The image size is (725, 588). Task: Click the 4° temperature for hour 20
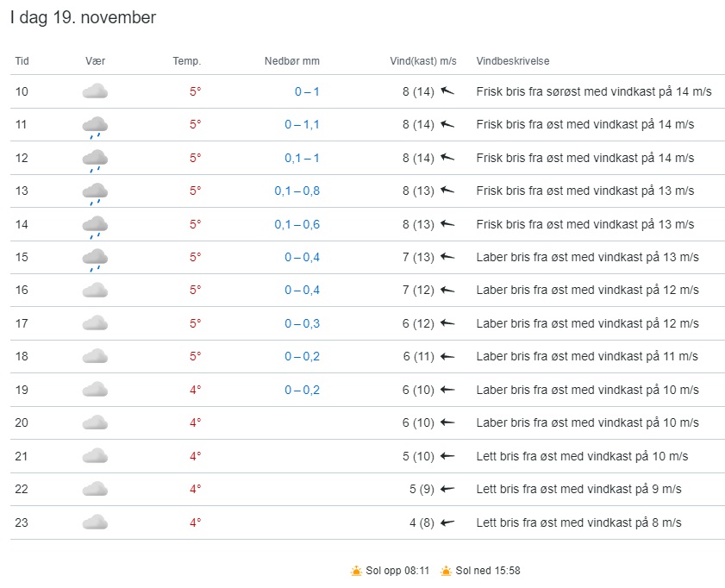(x=195, y=422)
